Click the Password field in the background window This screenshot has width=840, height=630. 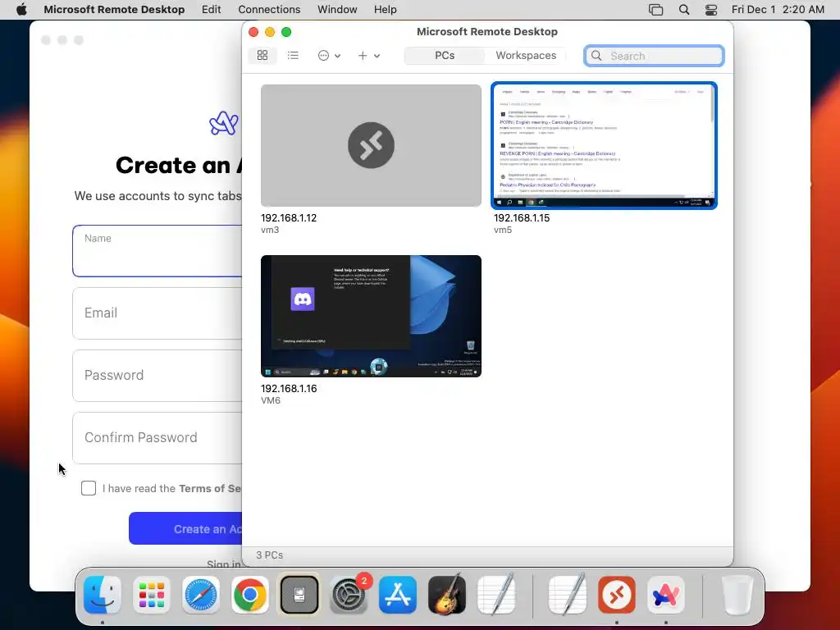pyautogui.click(x=157, y=376)
